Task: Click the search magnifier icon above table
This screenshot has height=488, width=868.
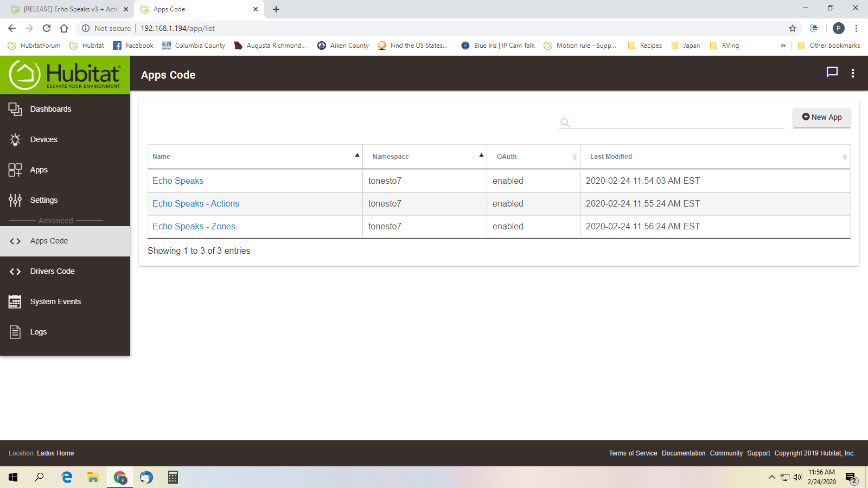Action: 565,123
